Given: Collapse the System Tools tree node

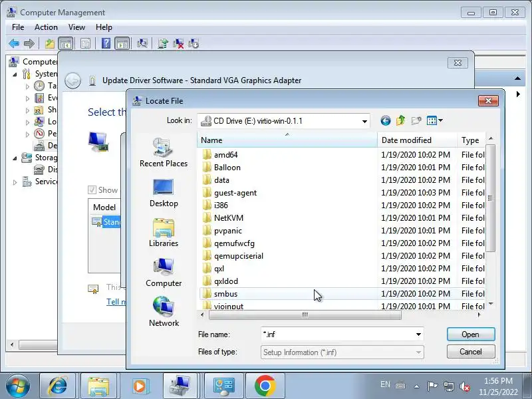Looking at the screenshot, I should click(15, 74).
